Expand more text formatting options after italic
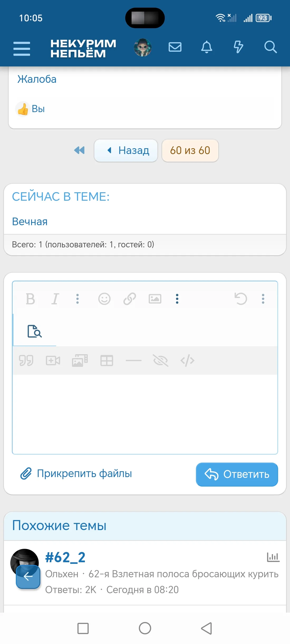This screenshot has width=290, height=644. coord(78,299)
